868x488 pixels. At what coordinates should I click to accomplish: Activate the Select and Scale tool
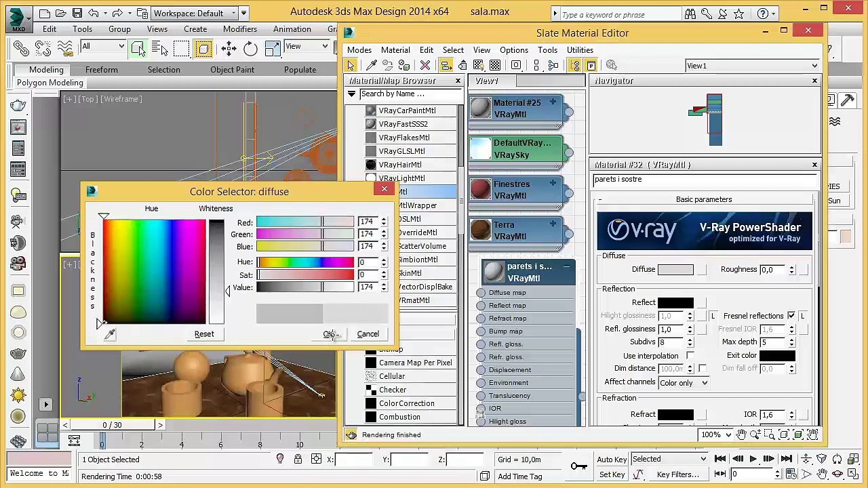point(272,48)
